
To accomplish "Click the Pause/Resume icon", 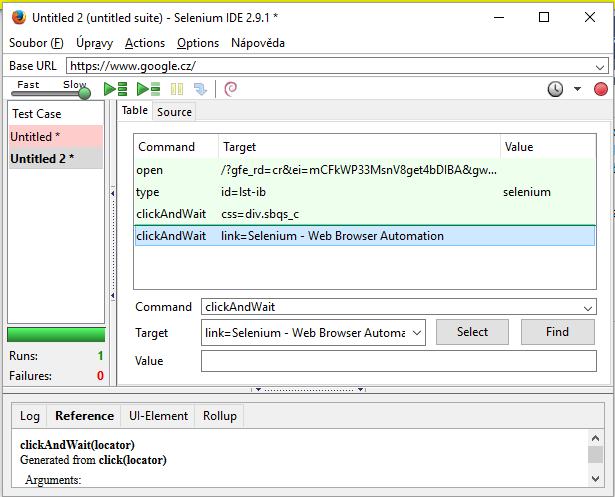I will pos(177,89).
